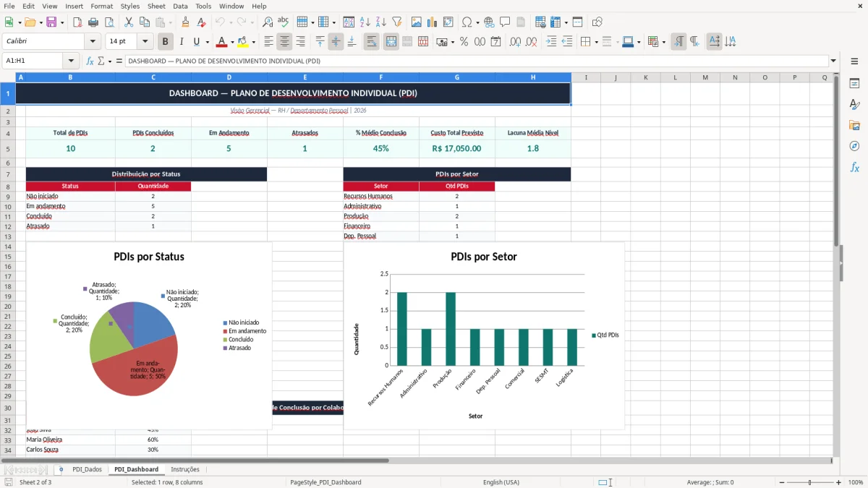This screenshot has width=868, height=488.
Task: Select row header 5
Action: (7, 149)
